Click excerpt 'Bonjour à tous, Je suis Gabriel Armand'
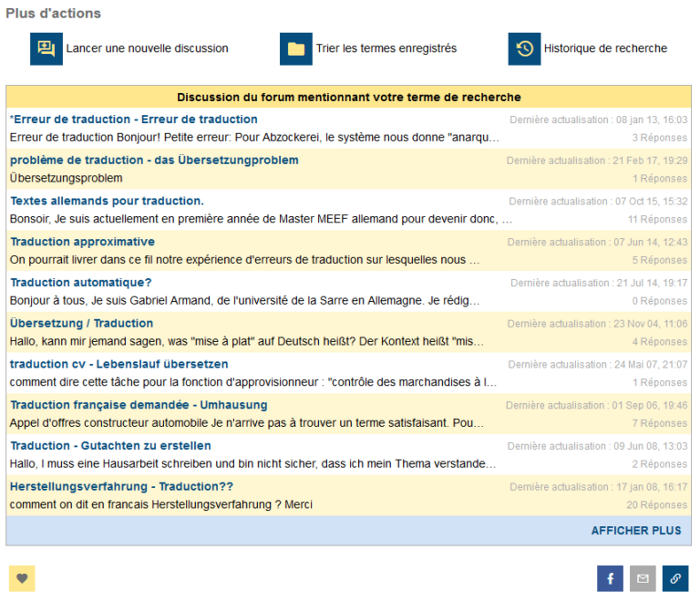700x612 pixels. (x=245, y=301)
